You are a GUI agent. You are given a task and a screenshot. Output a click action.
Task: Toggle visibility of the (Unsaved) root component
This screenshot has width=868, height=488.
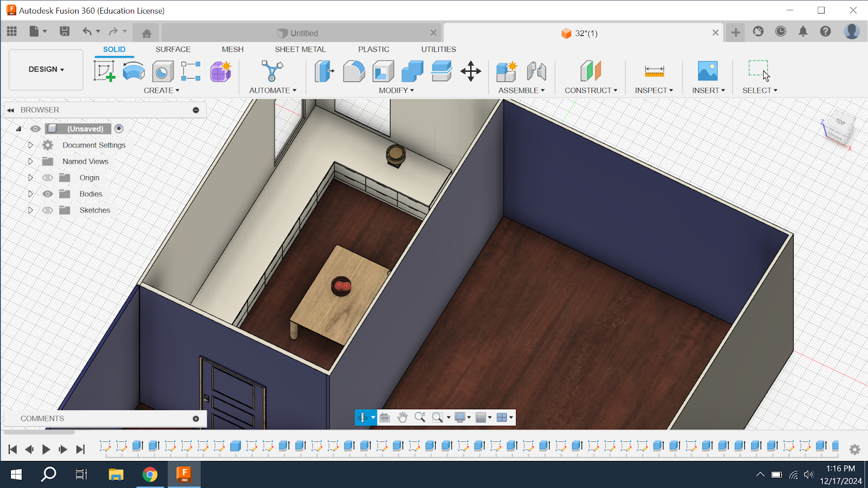click(x=35, y=129)
